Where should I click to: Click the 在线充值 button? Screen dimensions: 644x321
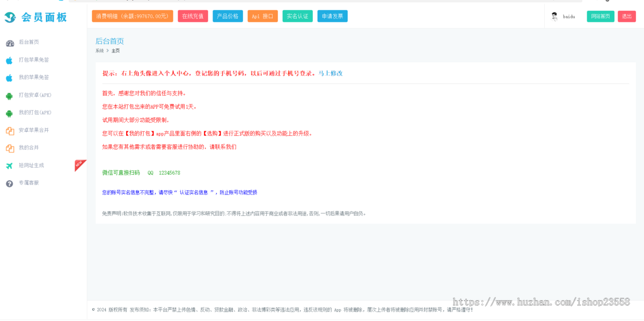point(193,16)
